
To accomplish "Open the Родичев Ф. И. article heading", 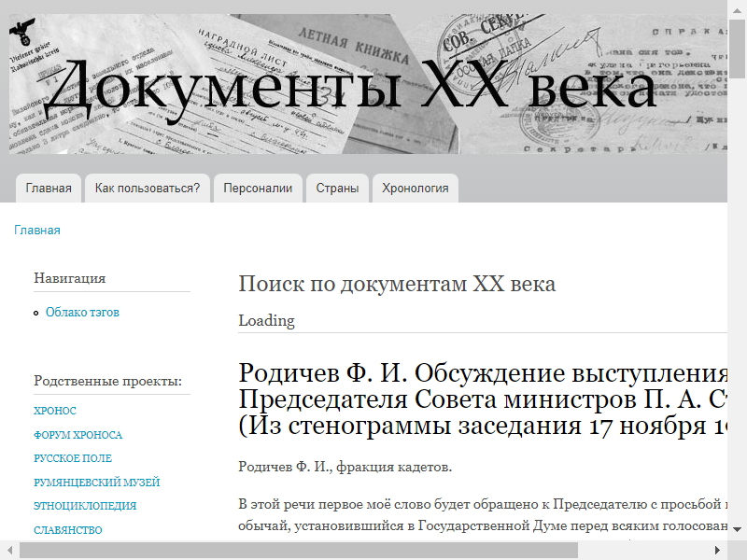I will coord(483,401).
